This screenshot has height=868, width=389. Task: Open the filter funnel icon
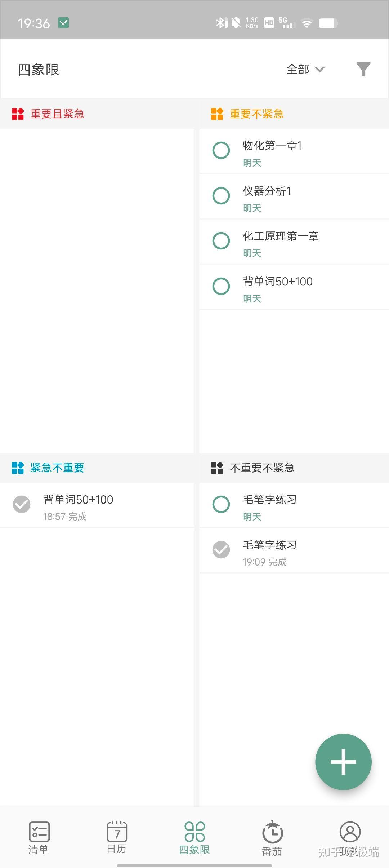point(363,69)
